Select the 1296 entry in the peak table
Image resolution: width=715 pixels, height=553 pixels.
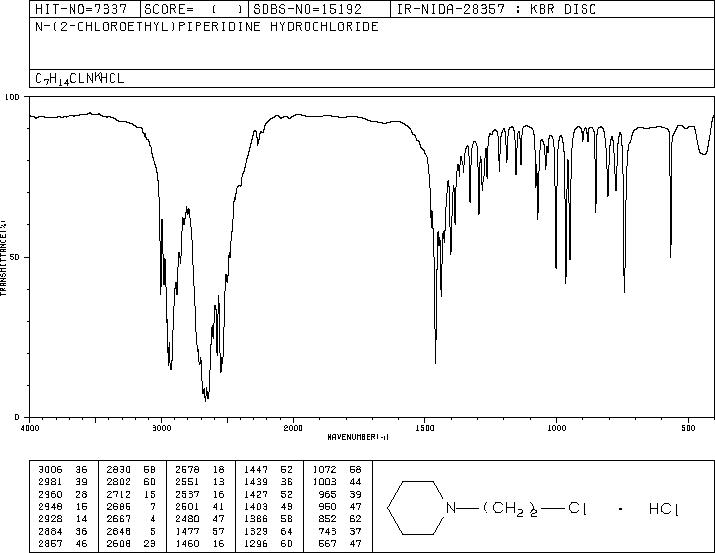tap(269, 544)
